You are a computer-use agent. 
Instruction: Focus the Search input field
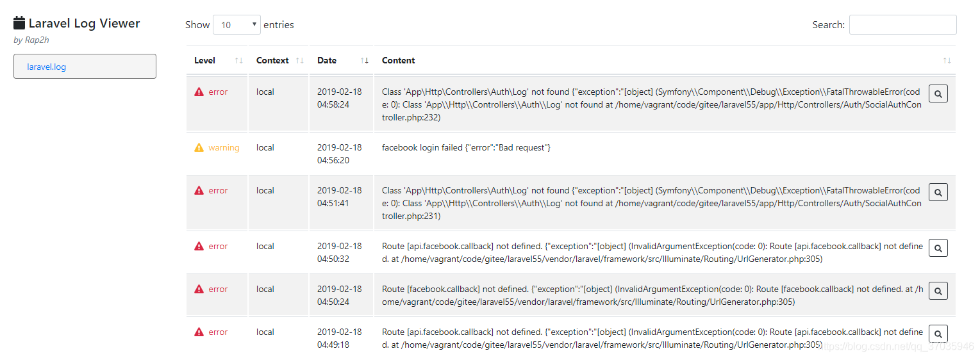pyautogui.click(x=902, y=24)
